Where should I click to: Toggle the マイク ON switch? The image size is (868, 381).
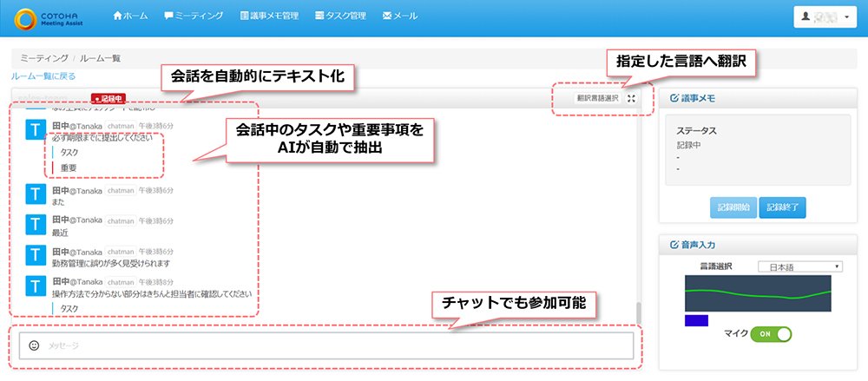(x=771, y=334)
